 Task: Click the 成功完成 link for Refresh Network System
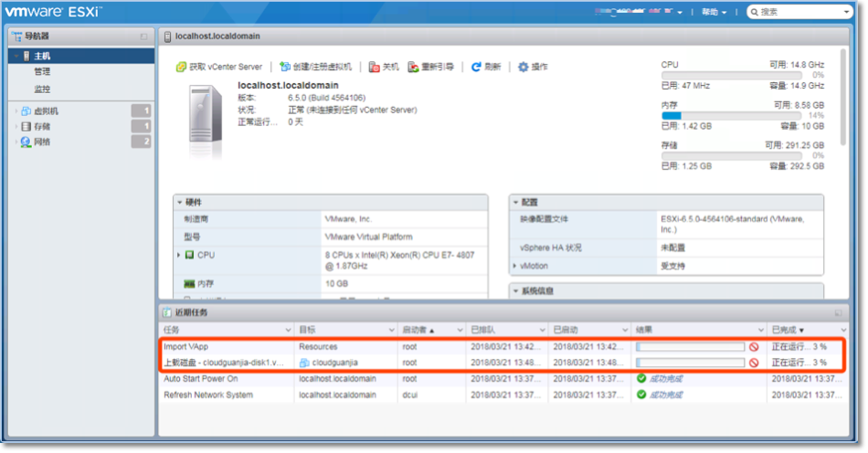click(666, 395)
